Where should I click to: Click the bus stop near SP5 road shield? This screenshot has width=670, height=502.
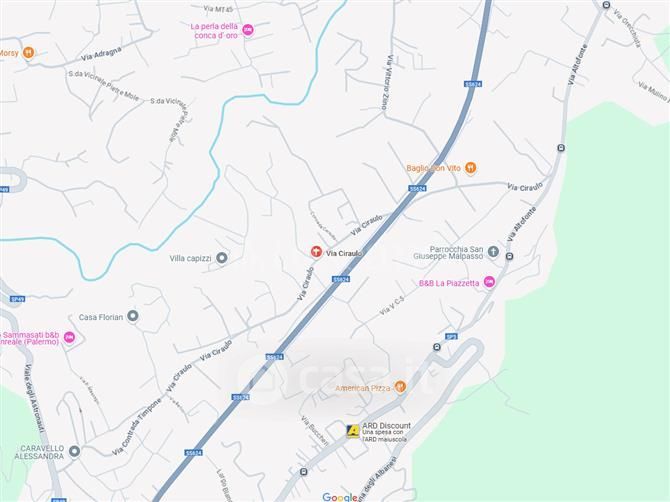tap(437, 347)
